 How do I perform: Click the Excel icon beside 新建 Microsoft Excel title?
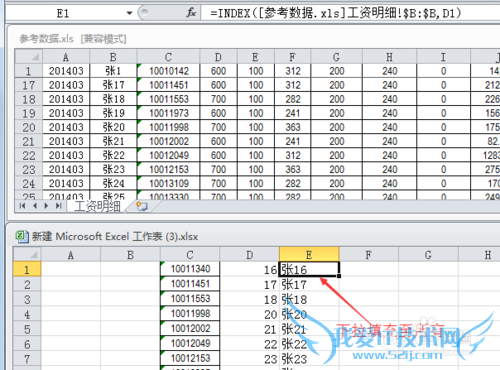pos(22,236)
